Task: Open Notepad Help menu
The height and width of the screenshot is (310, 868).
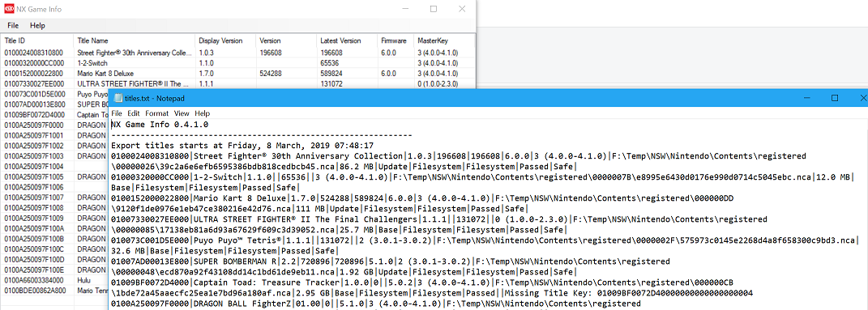Action: (x=203, y=113)
